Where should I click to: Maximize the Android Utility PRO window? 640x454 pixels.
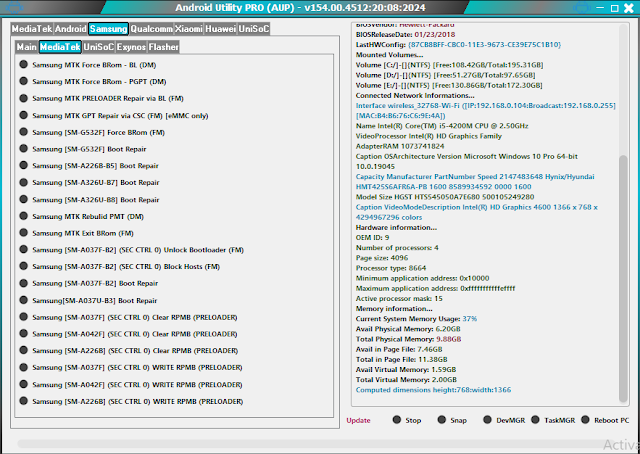(x=614, y=8)
